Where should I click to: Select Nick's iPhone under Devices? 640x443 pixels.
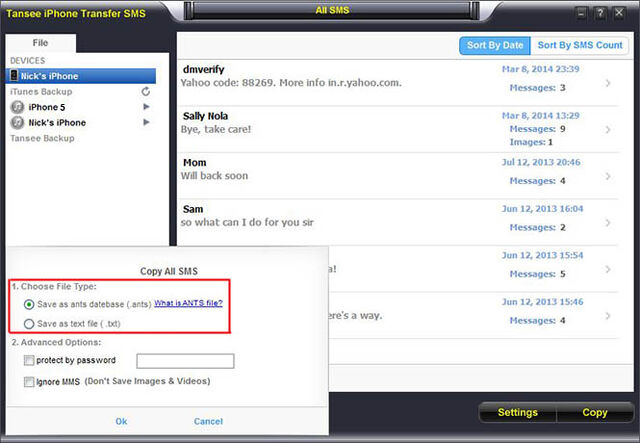coord(81,76)
